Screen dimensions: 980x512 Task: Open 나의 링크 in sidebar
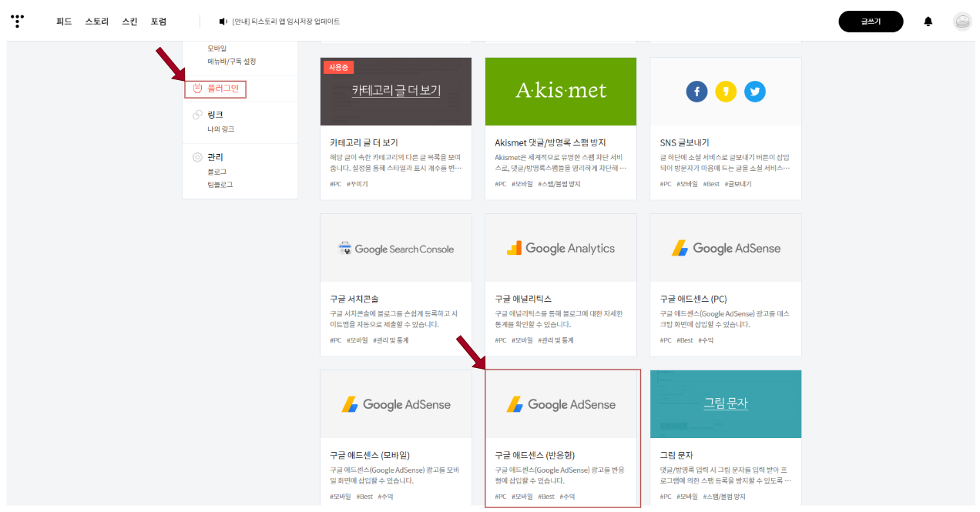220,129
